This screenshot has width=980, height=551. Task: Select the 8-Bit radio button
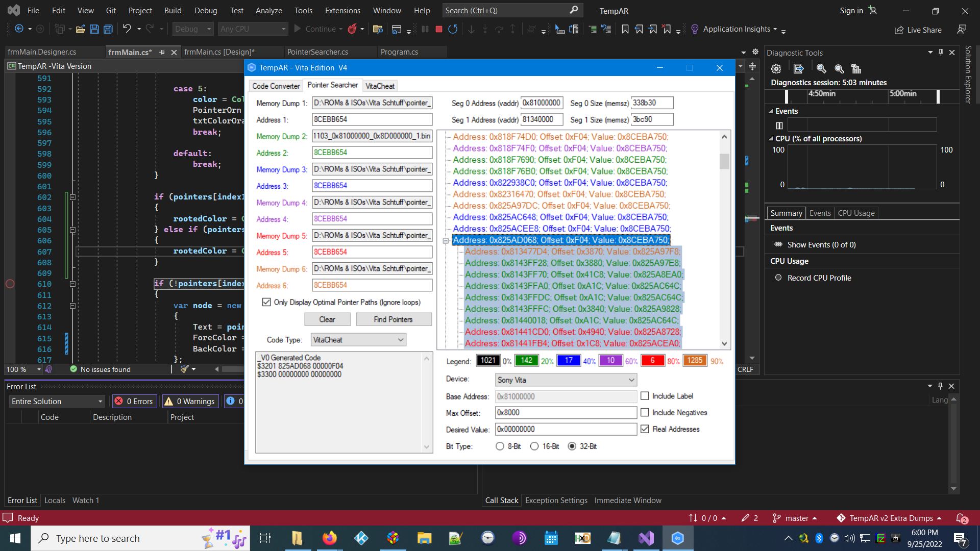500,446
